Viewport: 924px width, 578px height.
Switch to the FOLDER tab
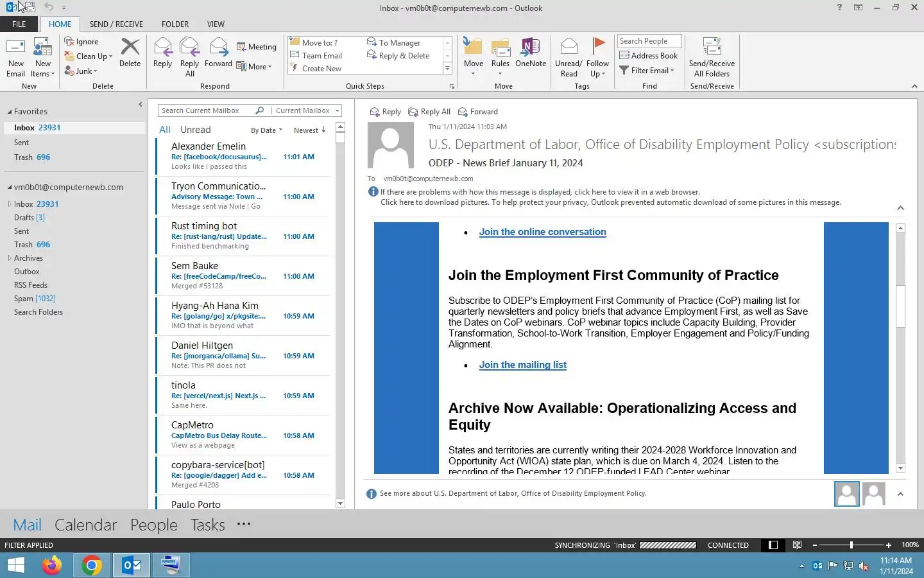[175, 24]
